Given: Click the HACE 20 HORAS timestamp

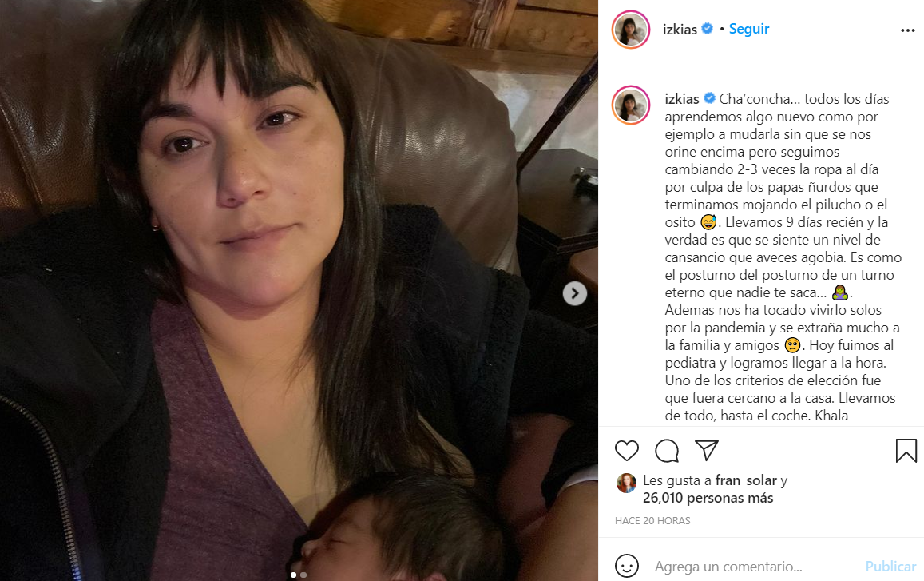Looking at the screenshot, I should click(x=652, y=521).
